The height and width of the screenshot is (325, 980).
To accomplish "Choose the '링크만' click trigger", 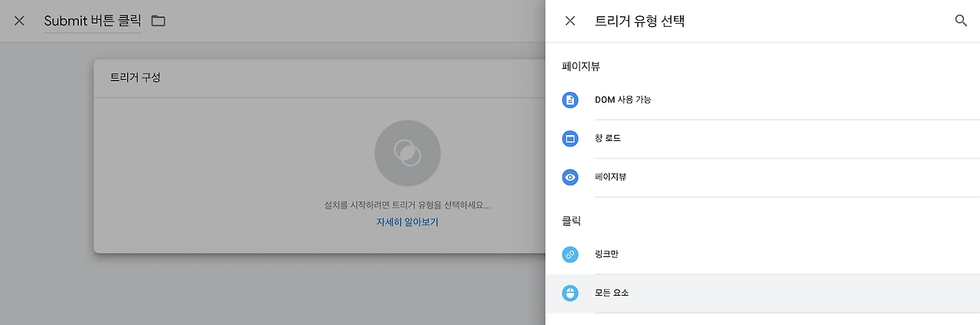I will click(763, 254).
